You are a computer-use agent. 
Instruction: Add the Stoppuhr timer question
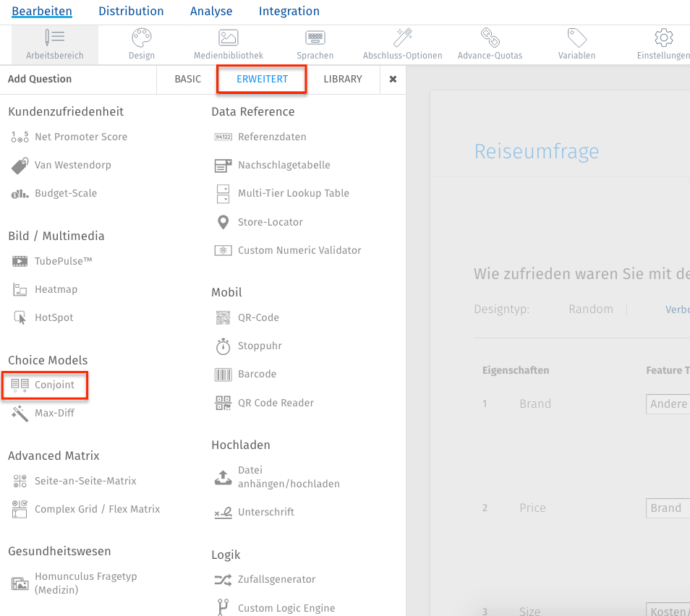coord(260,346)
